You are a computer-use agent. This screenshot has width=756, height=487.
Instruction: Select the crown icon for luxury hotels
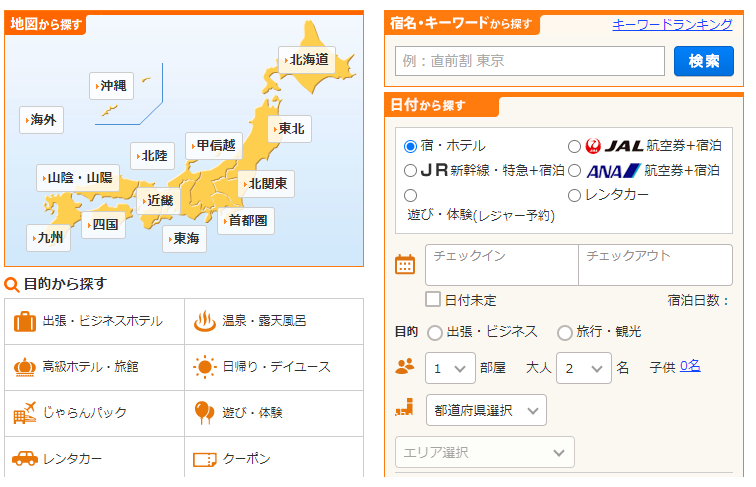tap(25, 367)
